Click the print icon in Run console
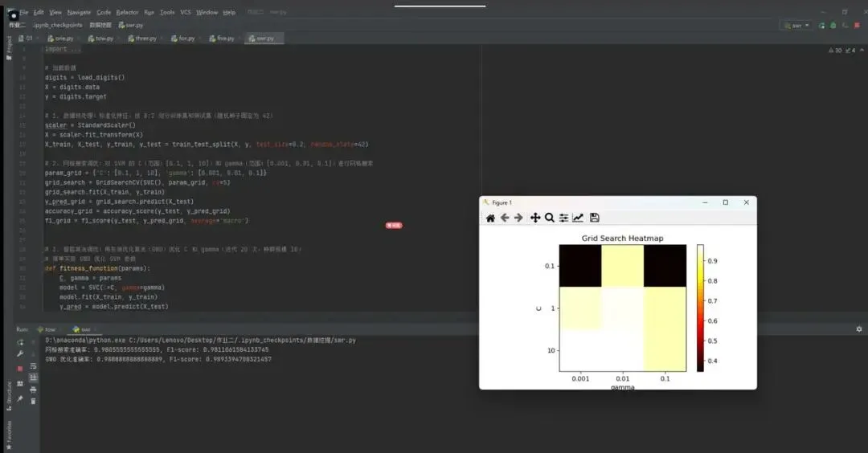This screenshot has width=868, height=453. pyautogui.click(x=33, y=390)
